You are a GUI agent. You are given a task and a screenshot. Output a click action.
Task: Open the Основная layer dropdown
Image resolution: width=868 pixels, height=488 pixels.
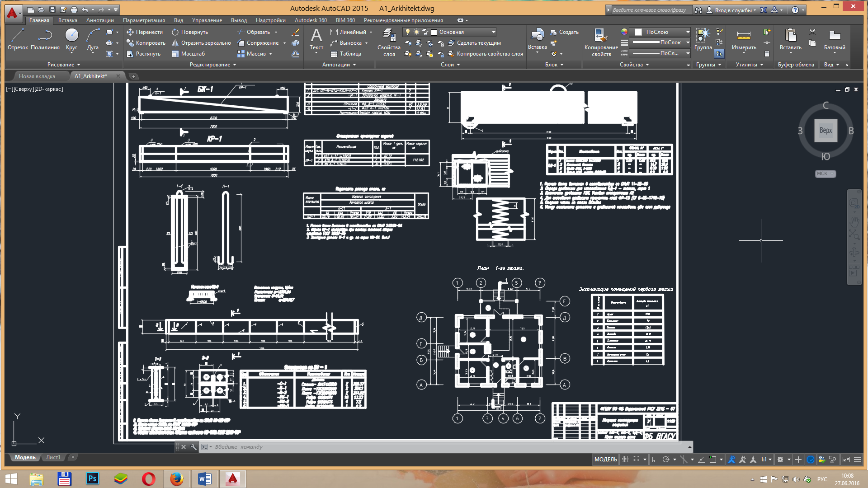pos(493,32)
